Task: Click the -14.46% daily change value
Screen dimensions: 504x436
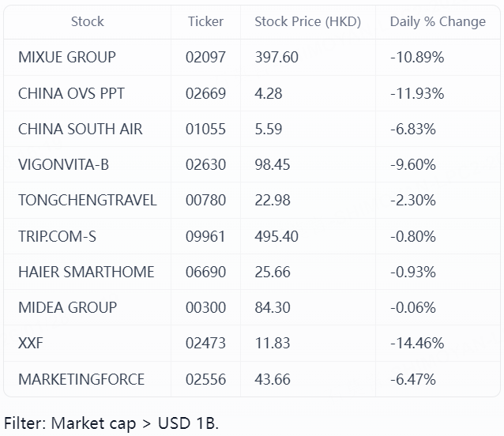Action: point(417,343)
